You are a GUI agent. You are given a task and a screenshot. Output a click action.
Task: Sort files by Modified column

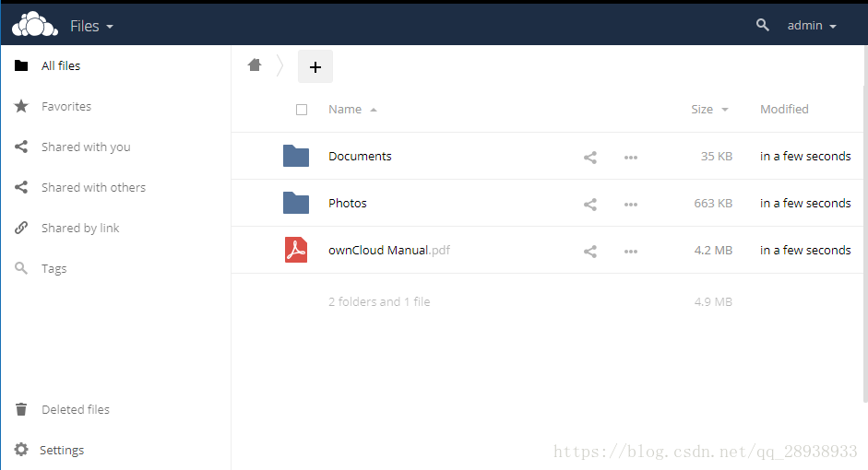click(784, 110)
